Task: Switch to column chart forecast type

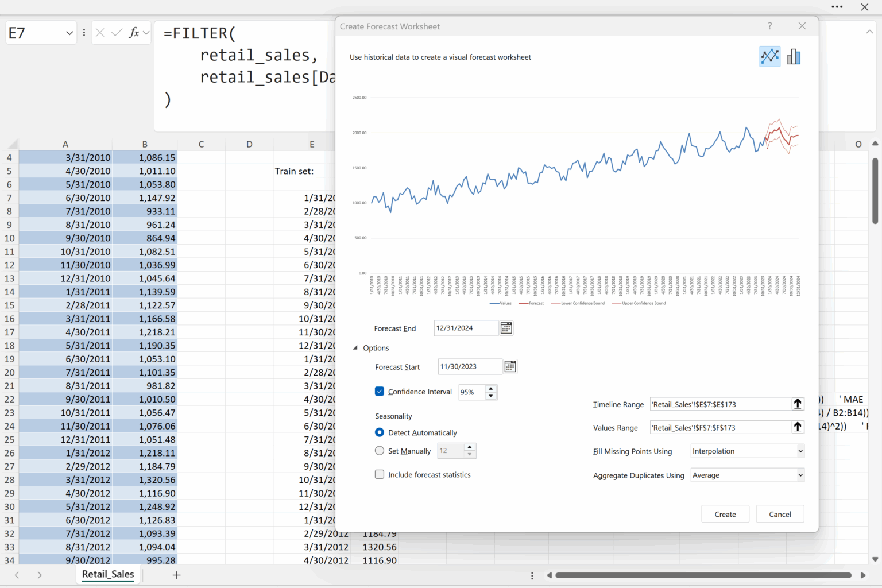Action: coord(794,56)
